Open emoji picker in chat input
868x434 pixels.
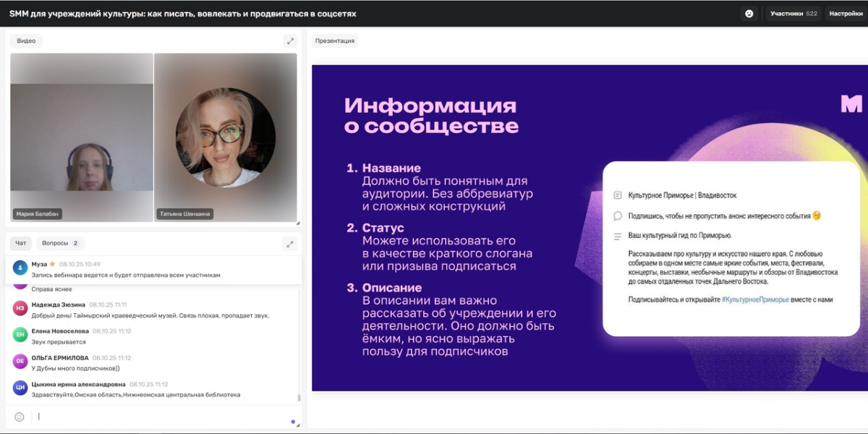[x=20, y=417]
